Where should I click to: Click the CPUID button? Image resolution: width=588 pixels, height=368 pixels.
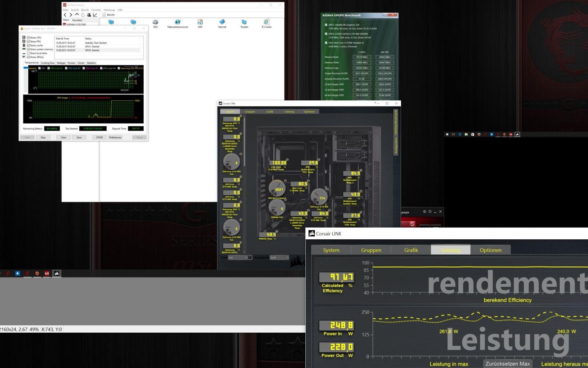click(x=99, y=137)
